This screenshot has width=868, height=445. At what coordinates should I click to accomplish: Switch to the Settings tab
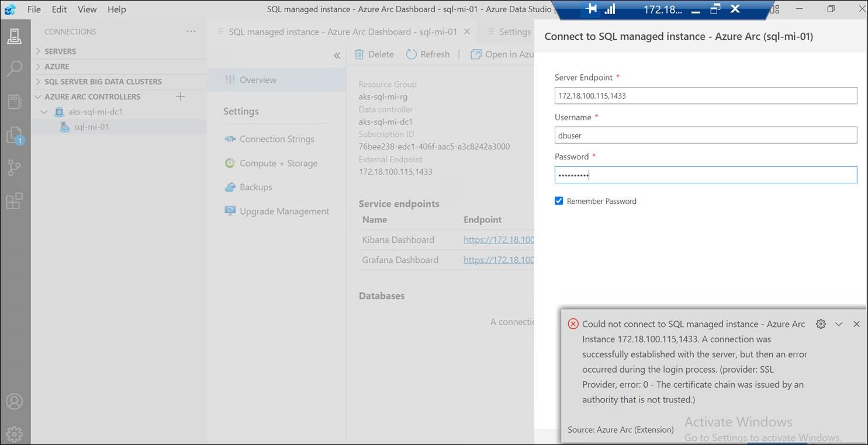514,32
